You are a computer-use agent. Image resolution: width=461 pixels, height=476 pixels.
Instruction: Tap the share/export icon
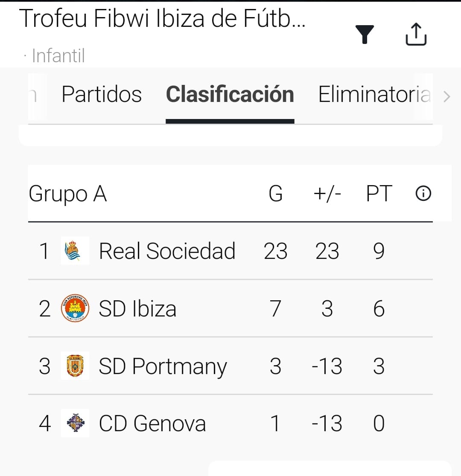(416, 34)
